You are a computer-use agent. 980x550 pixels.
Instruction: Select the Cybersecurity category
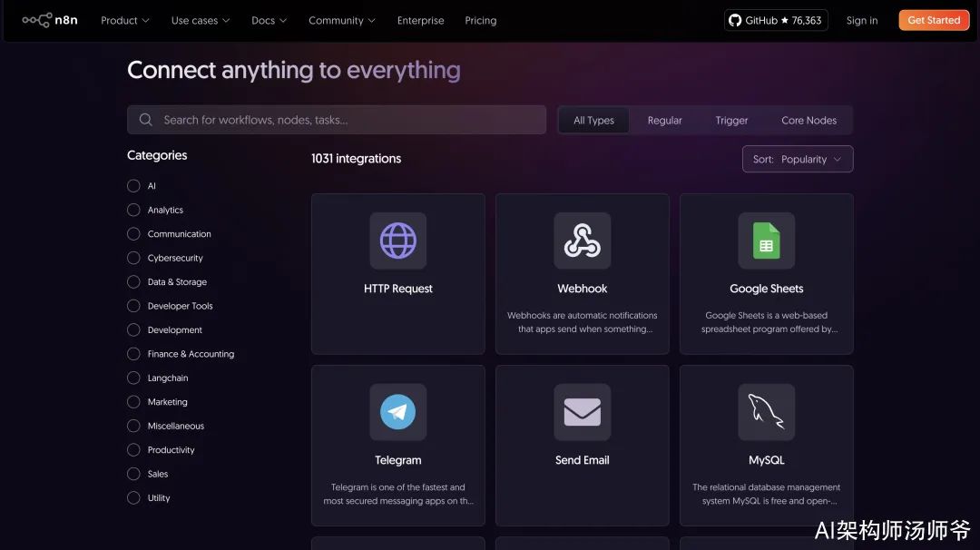(x=165, y=258)
